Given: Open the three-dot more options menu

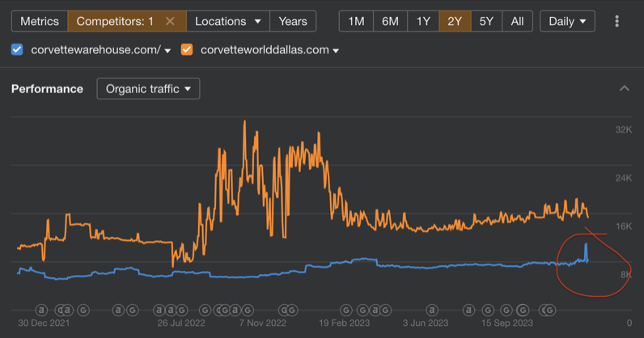Looking at the screenshot, I should 616,21.
